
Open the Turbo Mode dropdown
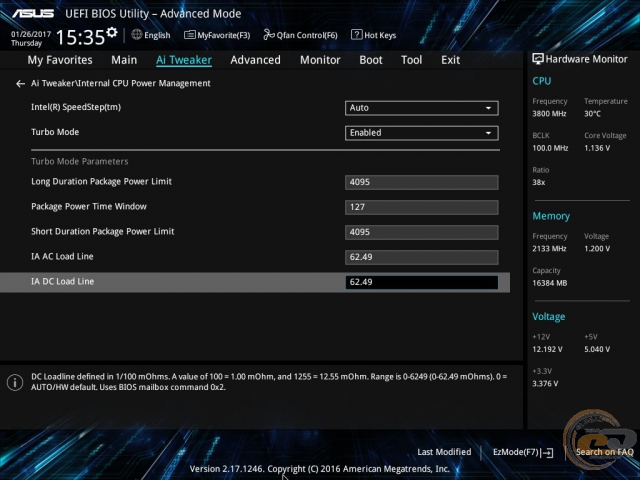422,133
